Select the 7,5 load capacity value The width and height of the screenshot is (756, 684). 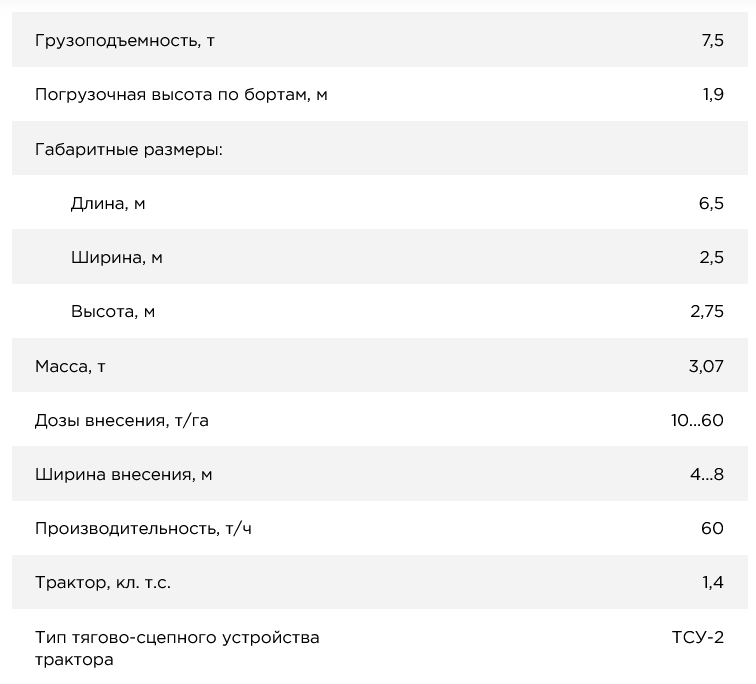click(x=712, y=41)
